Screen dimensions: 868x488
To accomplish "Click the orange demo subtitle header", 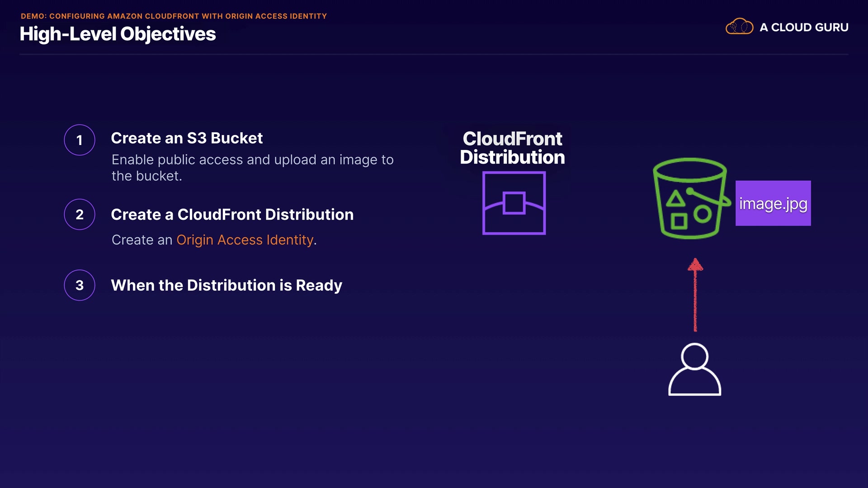I will tap(174, 16).
